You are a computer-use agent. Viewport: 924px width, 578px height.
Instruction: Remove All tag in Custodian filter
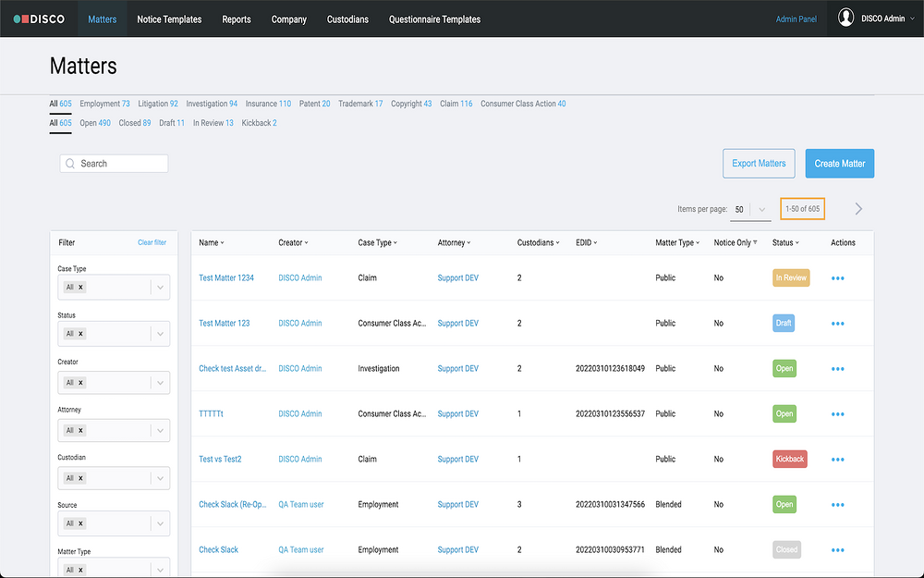point(80,478)
